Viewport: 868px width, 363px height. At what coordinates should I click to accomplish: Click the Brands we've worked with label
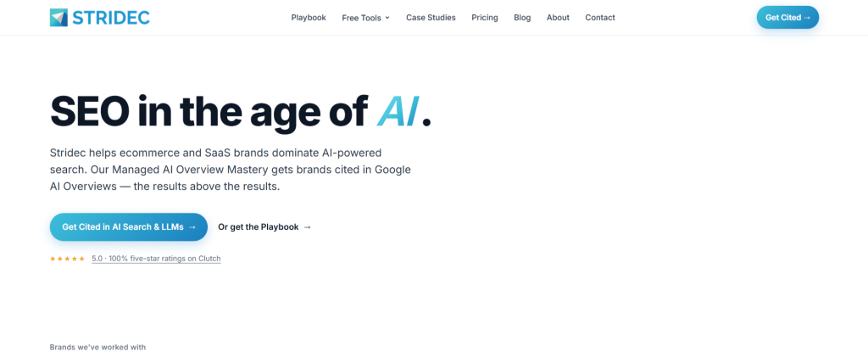(x=98, y=348)
